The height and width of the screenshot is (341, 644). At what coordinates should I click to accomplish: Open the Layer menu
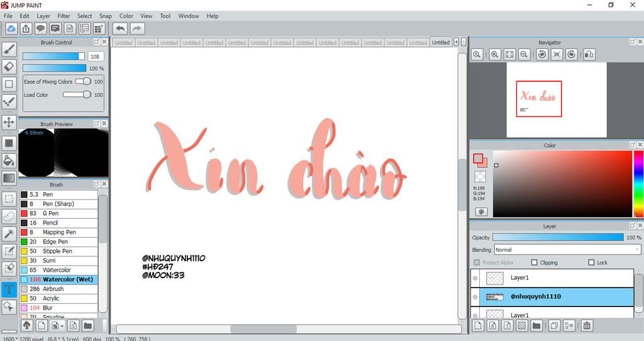tap(43, 16)
